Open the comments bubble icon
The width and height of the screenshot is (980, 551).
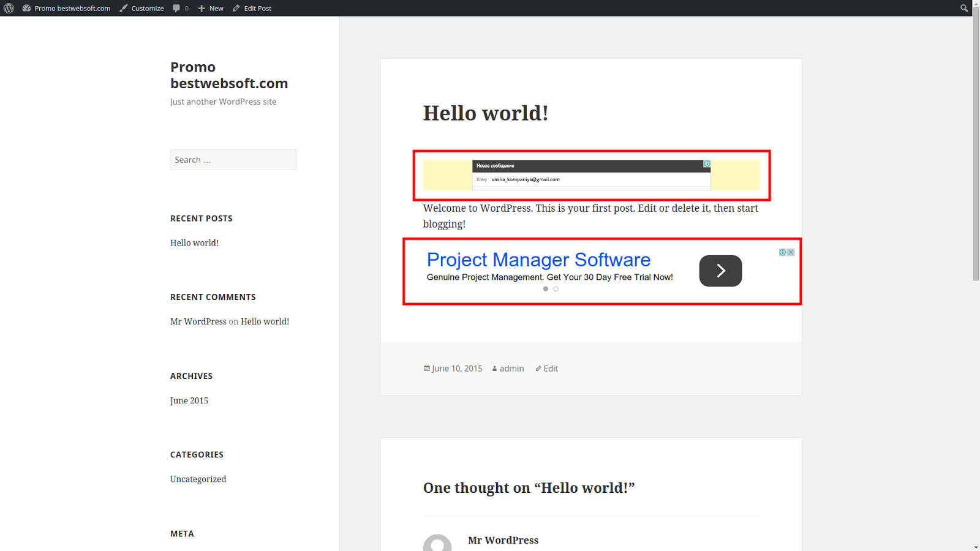[176, 8]
